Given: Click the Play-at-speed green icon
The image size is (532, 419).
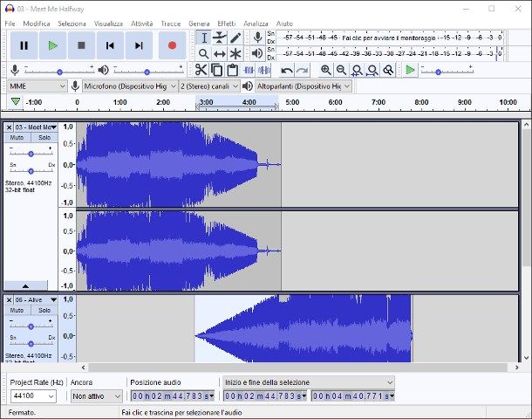Looking at the screenshot, I should pos(410,70).
